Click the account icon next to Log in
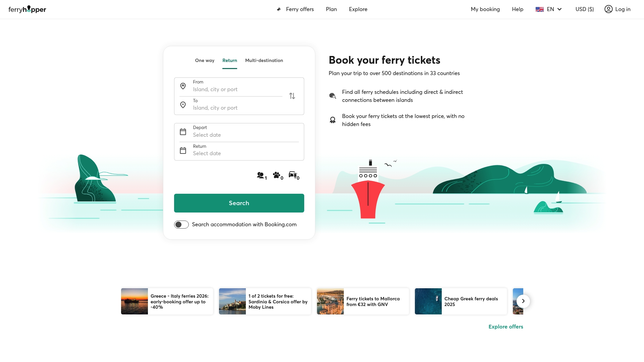 [x=608, y=9]
